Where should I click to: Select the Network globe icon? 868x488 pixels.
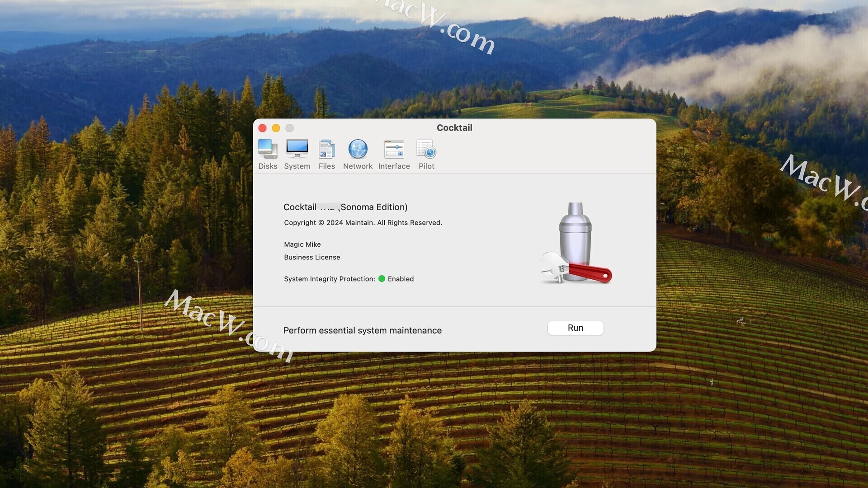coord(358,150)
